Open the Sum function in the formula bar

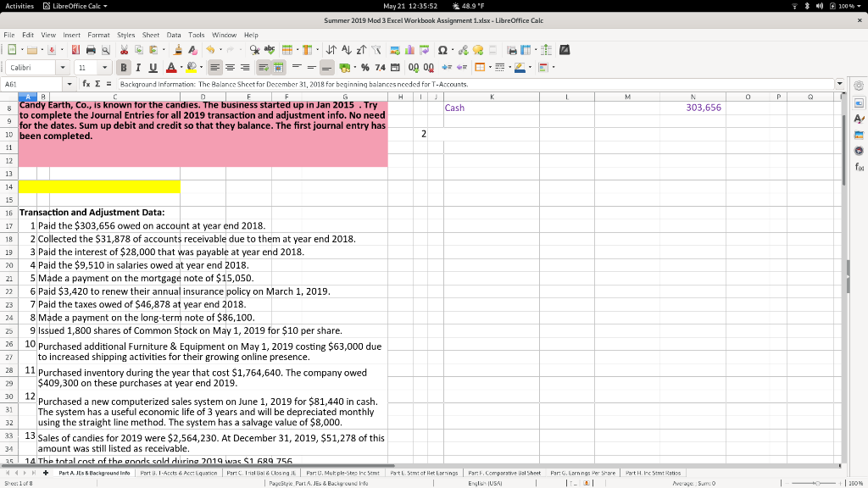[97, 84]
